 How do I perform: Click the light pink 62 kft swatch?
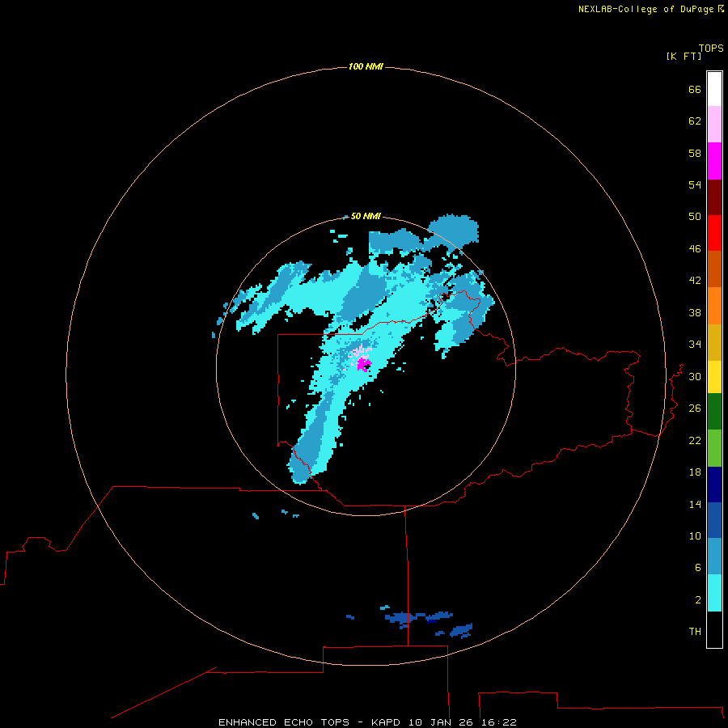[714, 124]
